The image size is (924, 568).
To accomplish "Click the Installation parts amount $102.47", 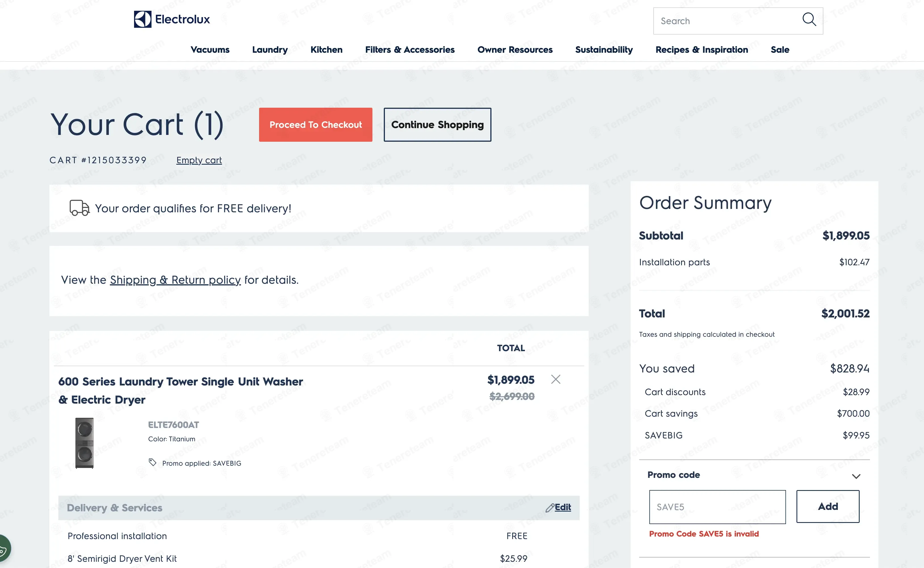I will [854, 262].
